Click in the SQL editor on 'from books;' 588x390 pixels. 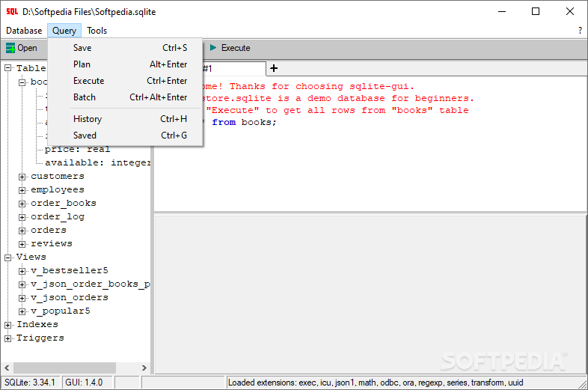pos(244,122)
